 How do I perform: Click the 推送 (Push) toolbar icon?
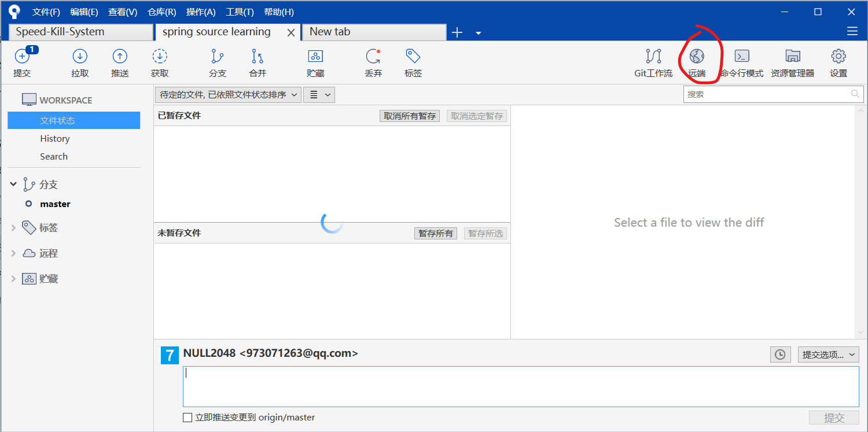point(120,62)
